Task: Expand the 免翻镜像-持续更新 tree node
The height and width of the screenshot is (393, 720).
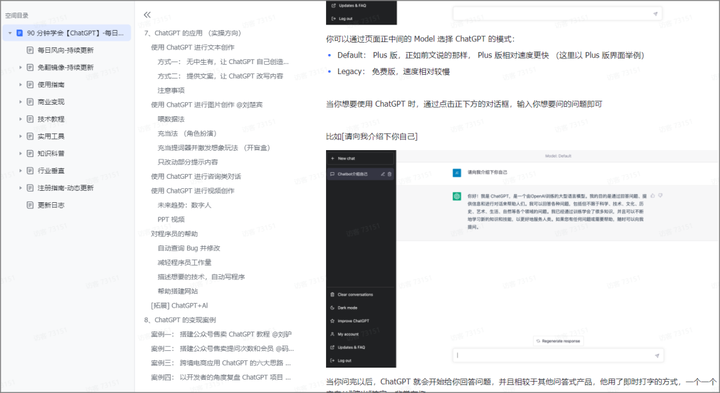Action: coord(20,67)
